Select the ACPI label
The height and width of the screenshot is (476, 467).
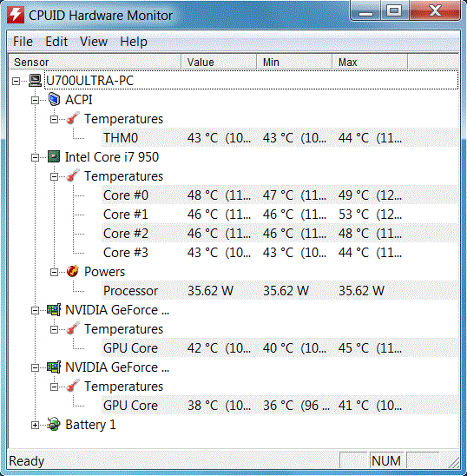pyautogui.click(x=79, y=100)
